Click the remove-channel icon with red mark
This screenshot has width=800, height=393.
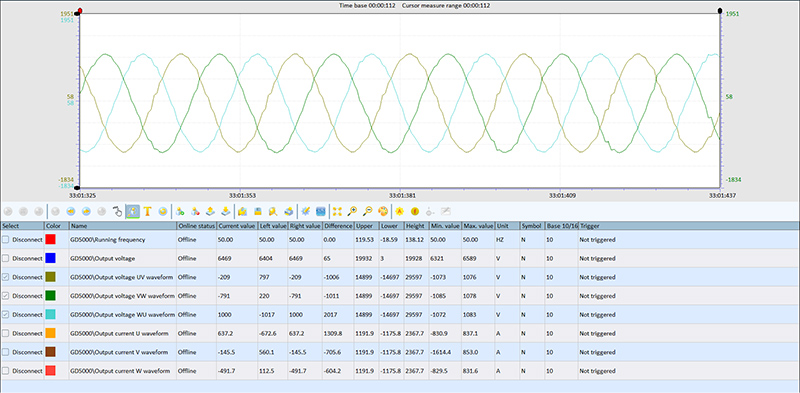195,211
